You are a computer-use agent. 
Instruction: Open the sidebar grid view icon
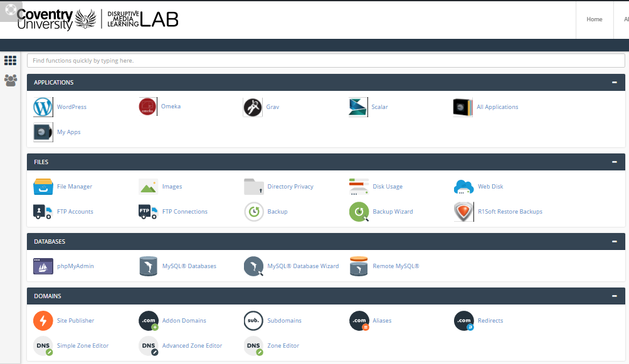coord(10,61)
